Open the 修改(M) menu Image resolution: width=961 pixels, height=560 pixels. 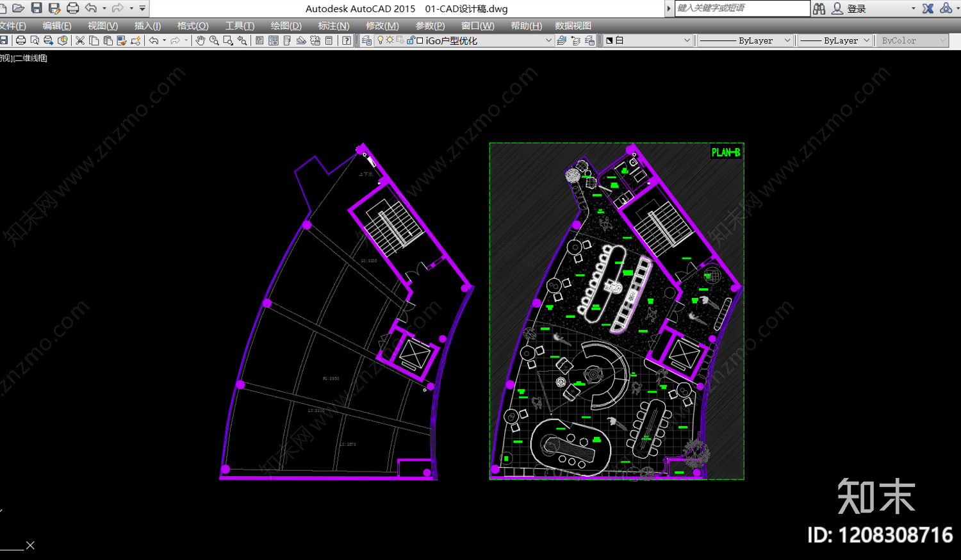click(382, 26)
